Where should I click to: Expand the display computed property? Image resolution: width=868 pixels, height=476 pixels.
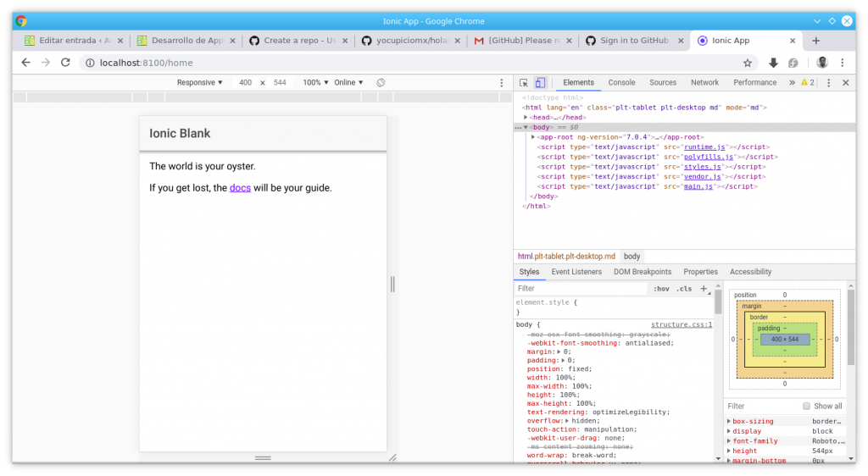click(729, 431)
